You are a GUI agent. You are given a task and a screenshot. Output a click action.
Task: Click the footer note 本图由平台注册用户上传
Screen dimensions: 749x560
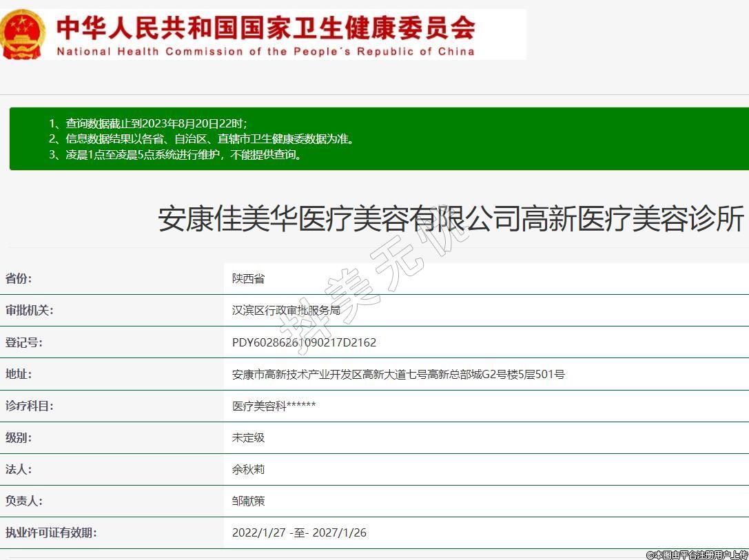(697, 554)
